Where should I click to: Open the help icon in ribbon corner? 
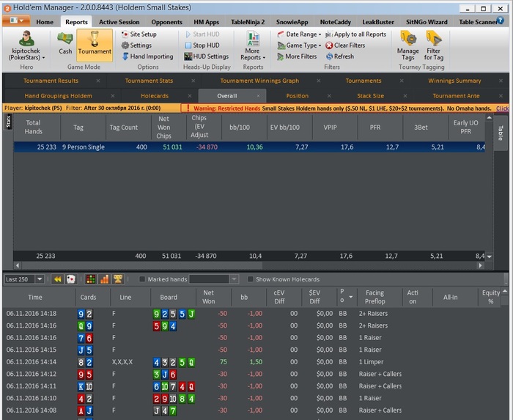pos(501,21)
